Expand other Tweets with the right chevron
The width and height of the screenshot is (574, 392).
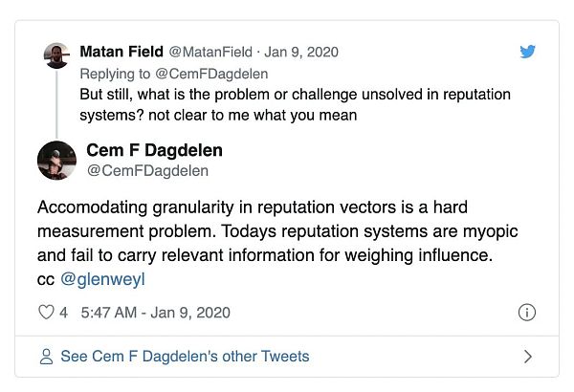coord(527,357)
